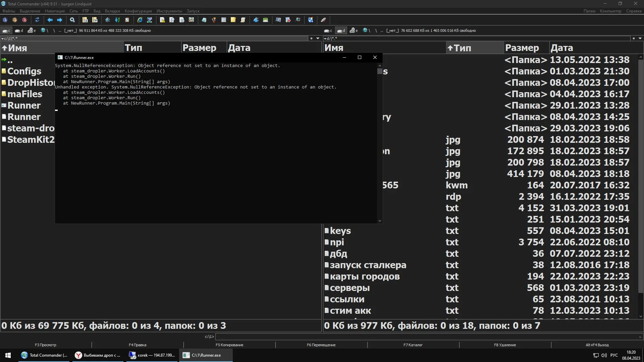Open Windows Start button
The width and height of the screenshot is (644, 362).
[x=8, y=355]
